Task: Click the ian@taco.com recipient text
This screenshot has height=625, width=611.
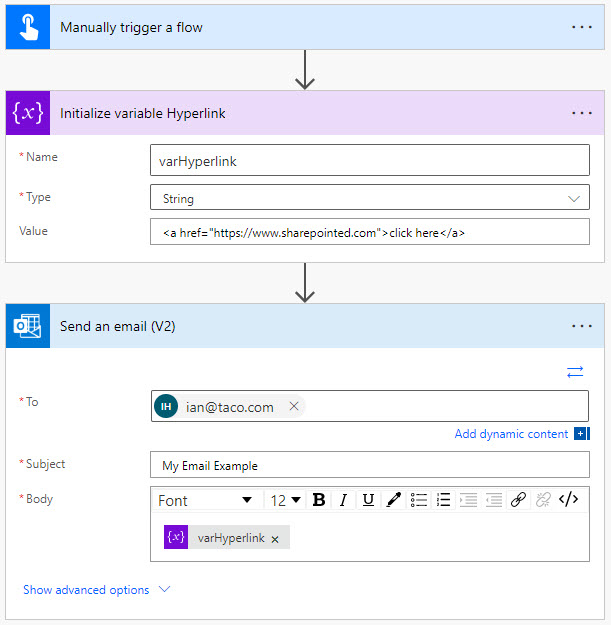Action: click(230, 407)
